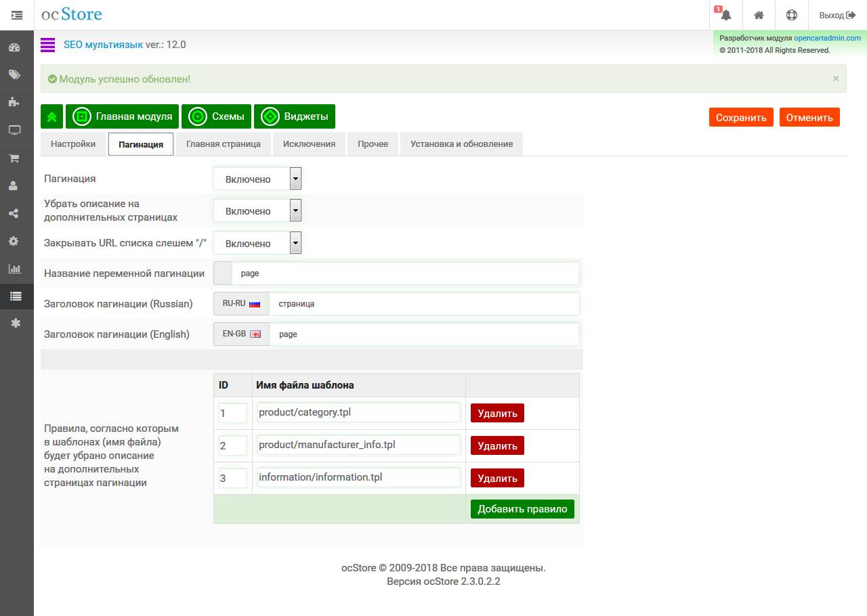Click the EN-GB language flag label
This screenshot has height=616, width=867.
tap(242, 334)
